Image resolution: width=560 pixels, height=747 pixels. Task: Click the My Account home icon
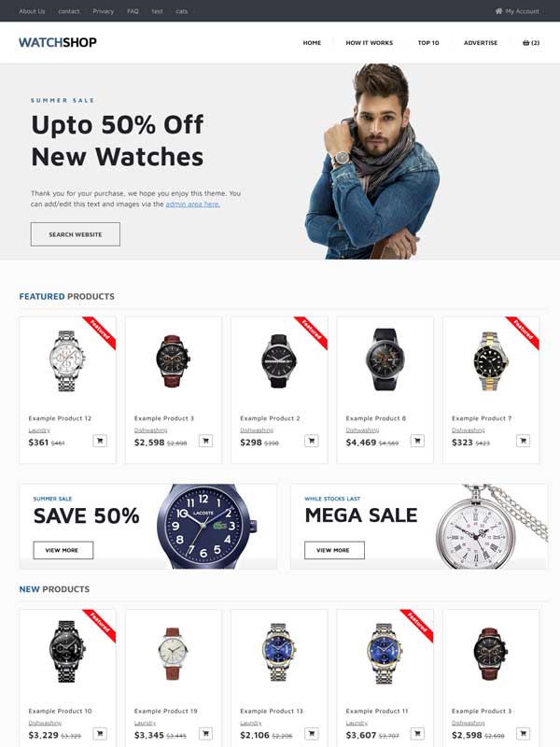click(498, 11)
